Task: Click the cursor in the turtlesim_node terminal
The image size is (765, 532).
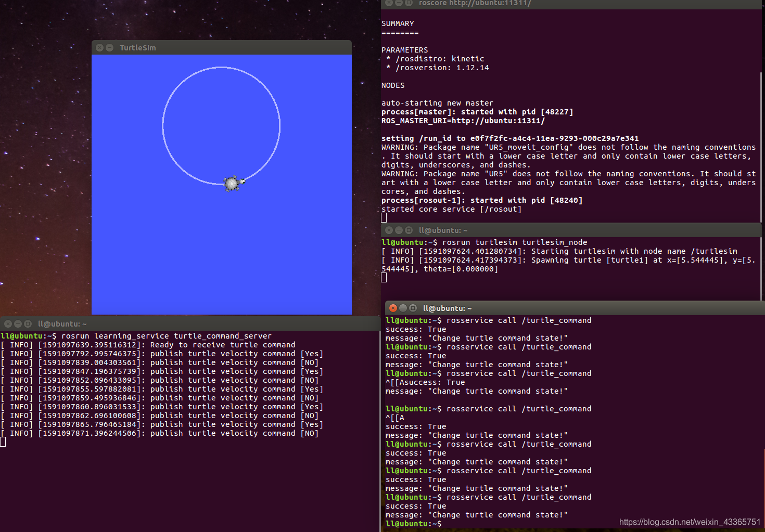Action: (384, 277)
